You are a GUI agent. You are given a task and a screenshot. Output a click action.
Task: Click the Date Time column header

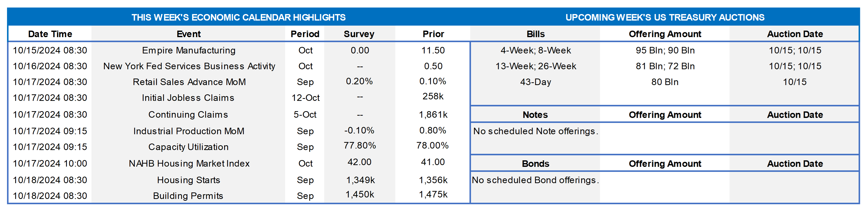tap(50, 34)
